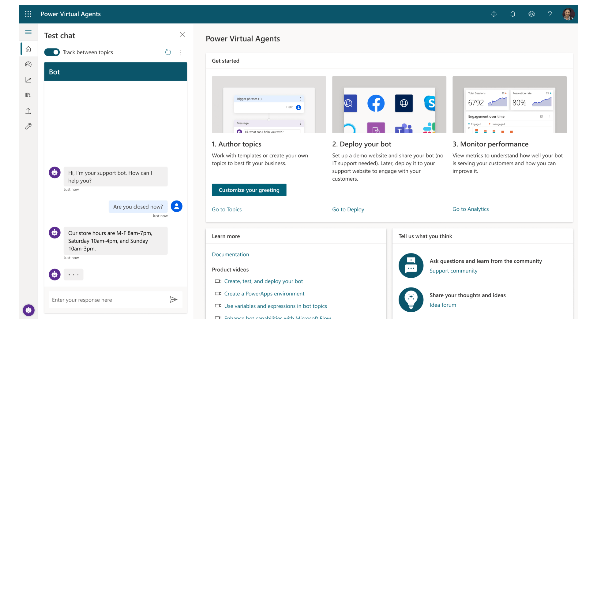Click the 'Tell us what you think' title

click(x=426, y=236)
